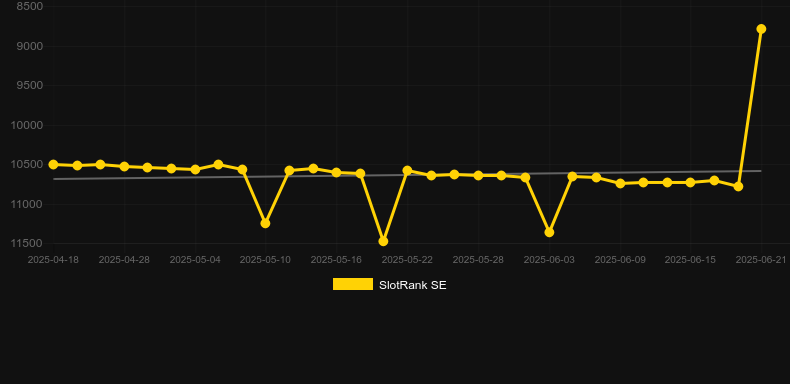The image size is (790, 384).
Task: Click the 2025-05-16 date label
Action: click(336, 260)
